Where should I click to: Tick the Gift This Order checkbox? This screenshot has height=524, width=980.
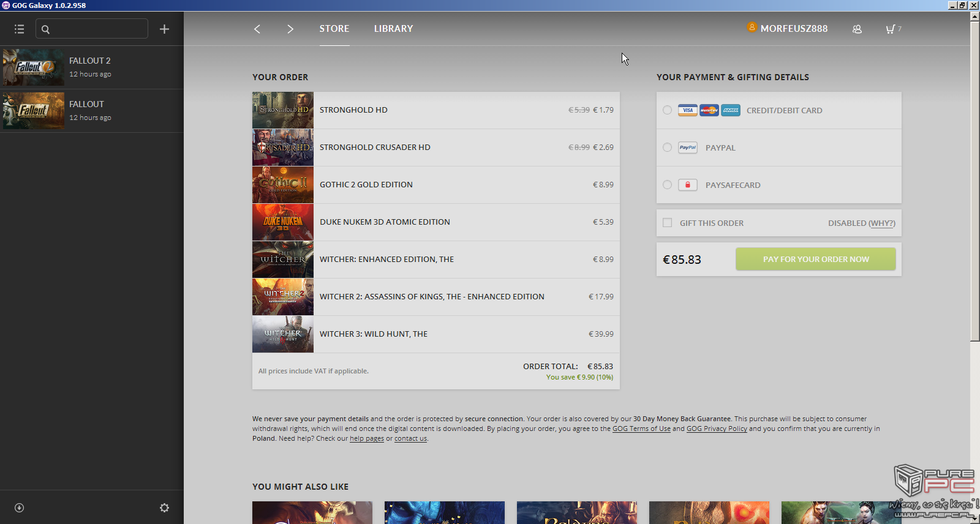click(668, 223)
